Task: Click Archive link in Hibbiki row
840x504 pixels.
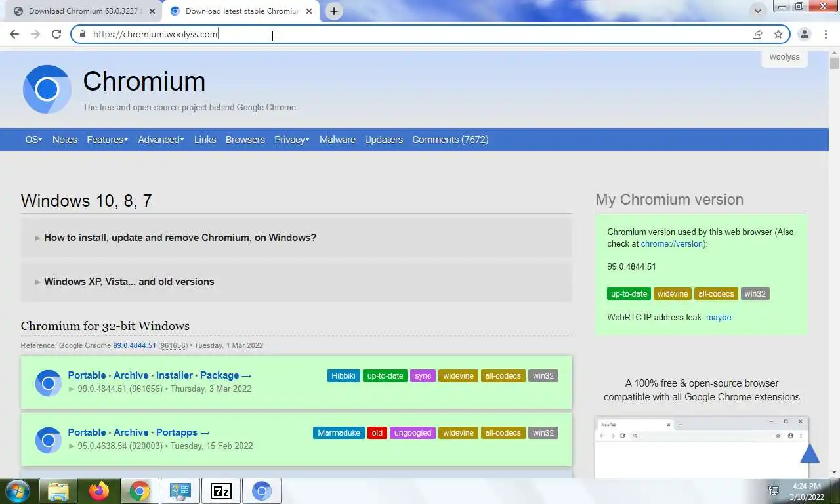Action: coord(131,375)
